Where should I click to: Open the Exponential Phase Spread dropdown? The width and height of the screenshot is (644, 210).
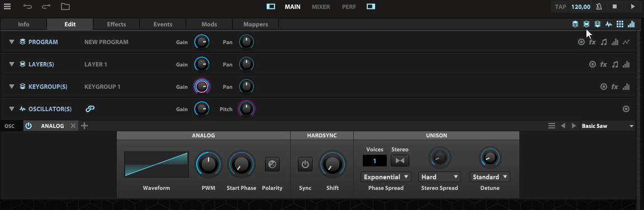pyautogui.click(x=386, y=177)
